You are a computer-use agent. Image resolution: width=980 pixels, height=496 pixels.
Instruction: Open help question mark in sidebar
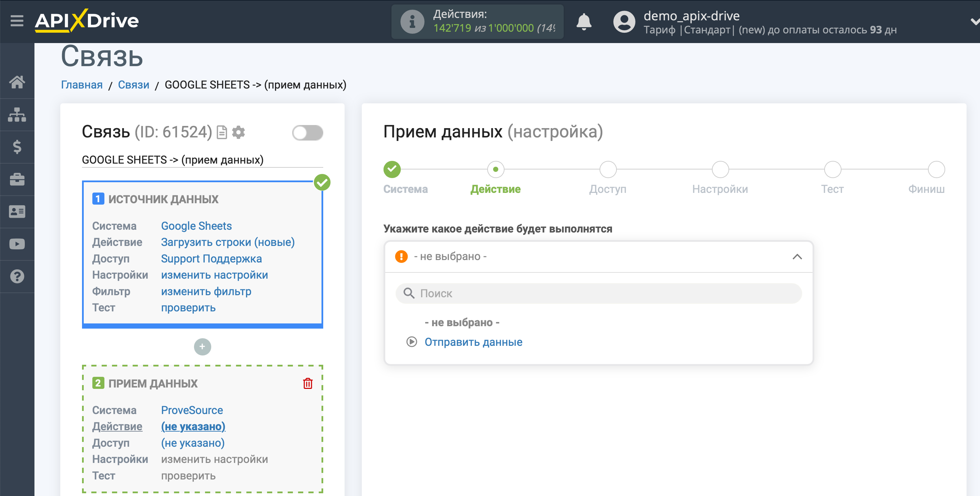coord(17,277)
